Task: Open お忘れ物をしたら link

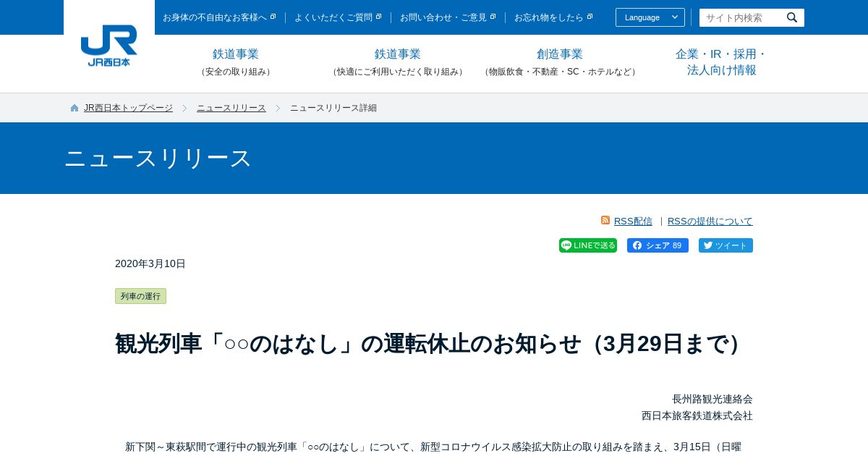Action: tap(553, 17)
